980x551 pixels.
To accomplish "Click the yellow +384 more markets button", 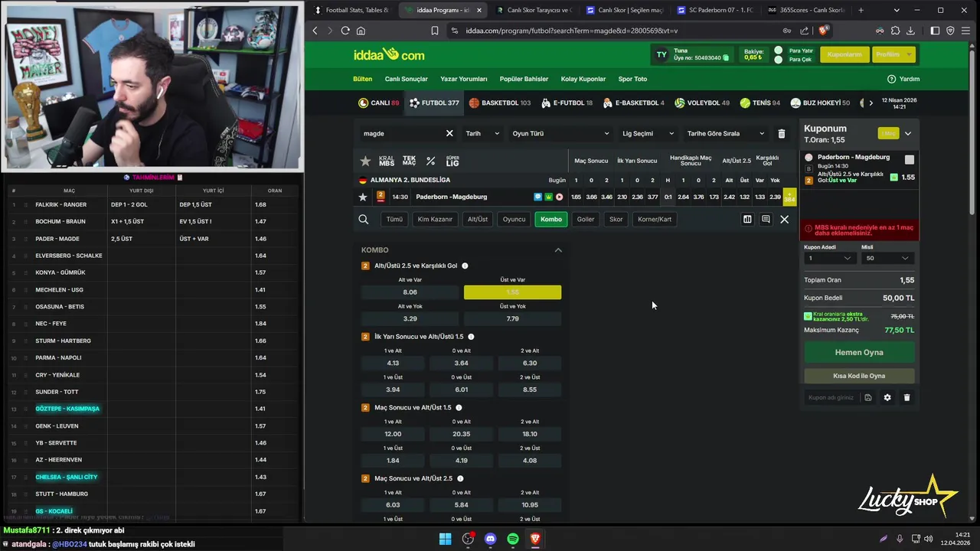I will (x=789, y=197).
